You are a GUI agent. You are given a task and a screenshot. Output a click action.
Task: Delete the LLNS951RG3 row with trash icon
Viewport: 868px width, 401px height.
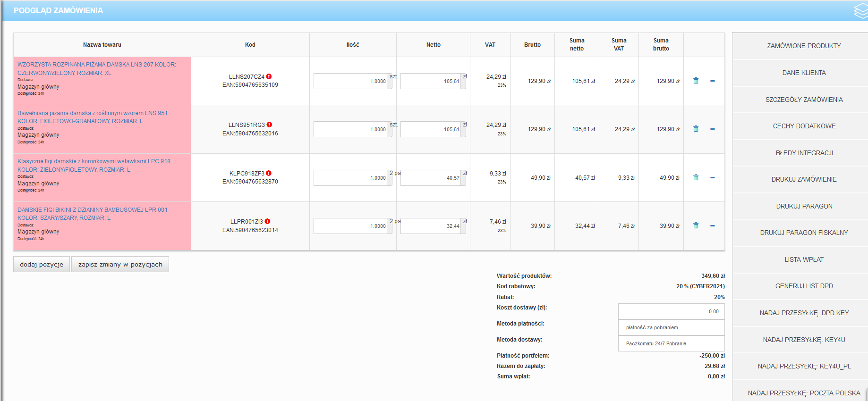[x=696, y=129]
